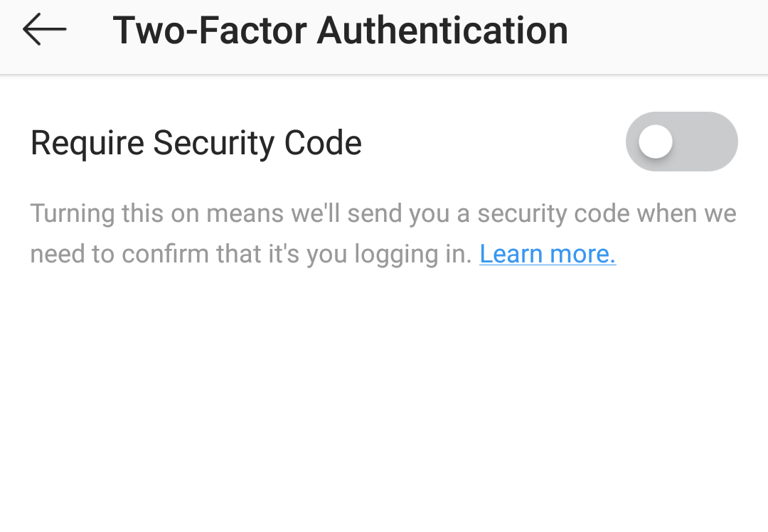Exit Two-Factor Authentication with back icon
Viewport: 768px width, 532px height.
point(44,30)
